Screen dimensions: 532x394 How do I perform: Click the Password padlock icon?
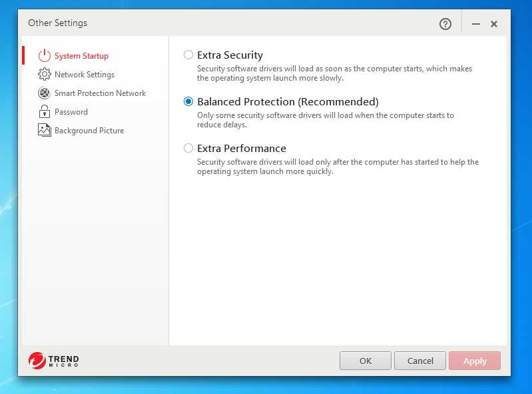(45, 112)
